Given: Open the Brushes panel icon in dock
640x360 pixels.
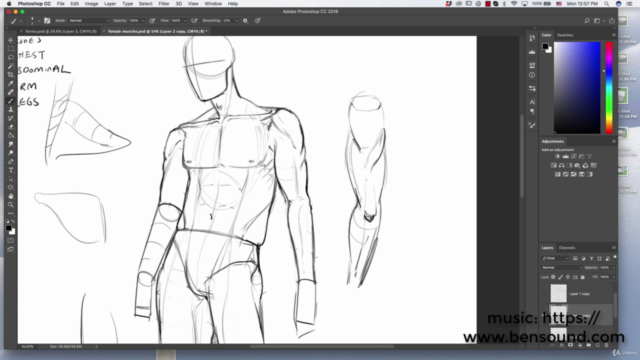Looking at the screenshot, I should [x=532, y=125].
